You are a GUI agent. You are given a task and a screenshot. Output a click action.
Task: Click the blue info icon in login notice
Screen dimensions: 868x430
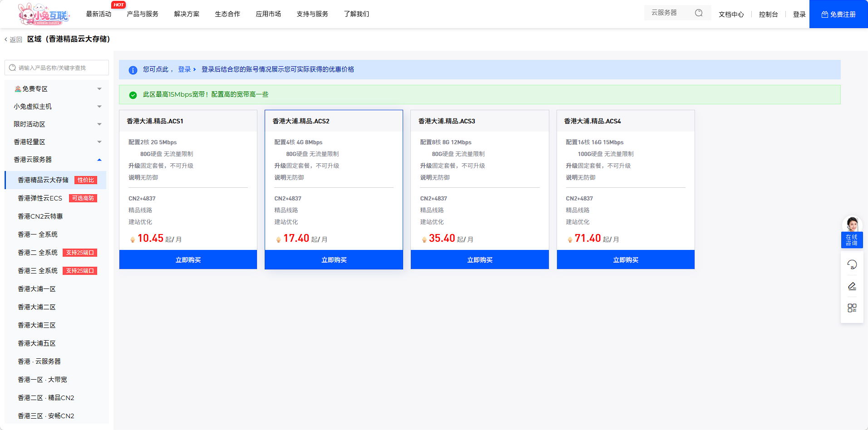[x=133, y=70]
